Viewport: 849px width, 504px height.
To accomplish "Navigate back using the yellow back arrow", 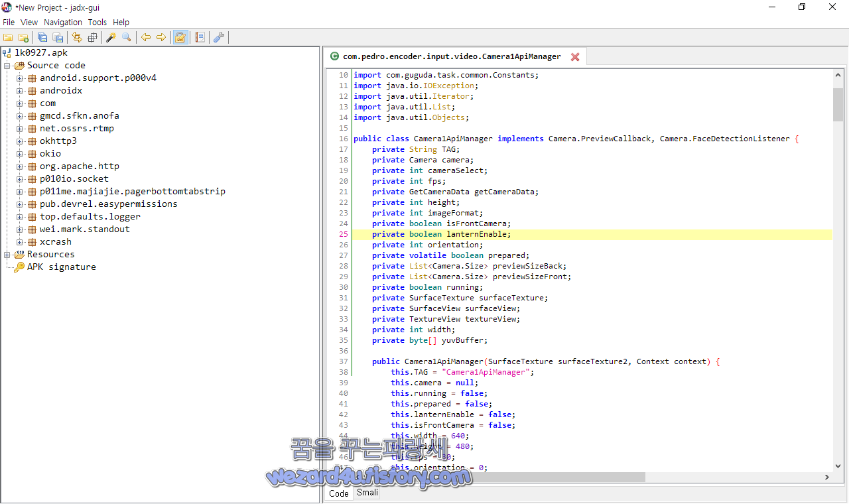I will (x=146, y=37).
